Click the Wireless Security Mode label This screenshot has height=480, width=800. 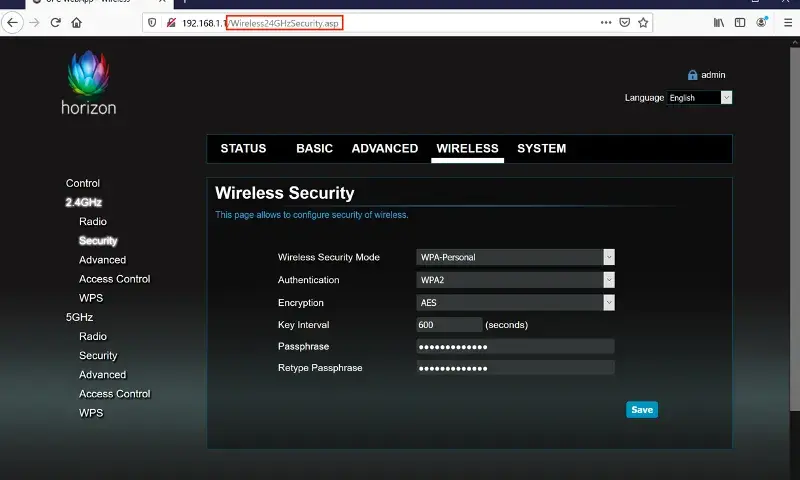(x=329, y=257)
